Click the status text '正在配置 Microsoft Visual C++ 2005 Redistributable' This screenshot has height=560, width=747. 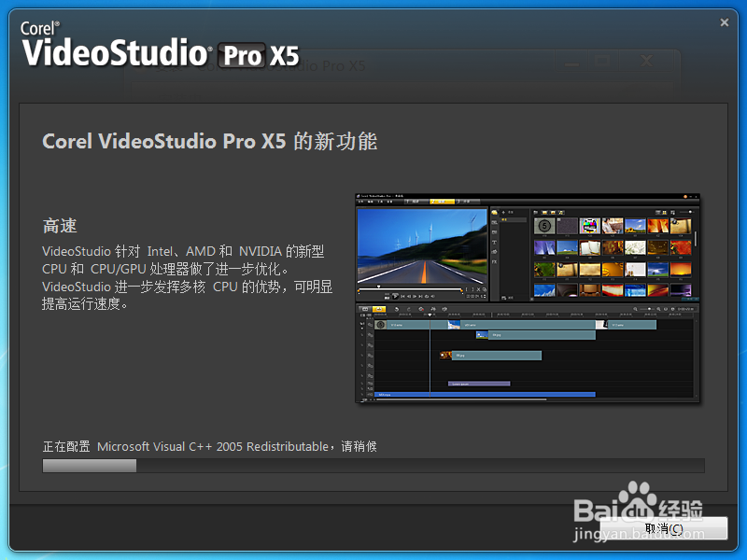[x=185, y=447]
